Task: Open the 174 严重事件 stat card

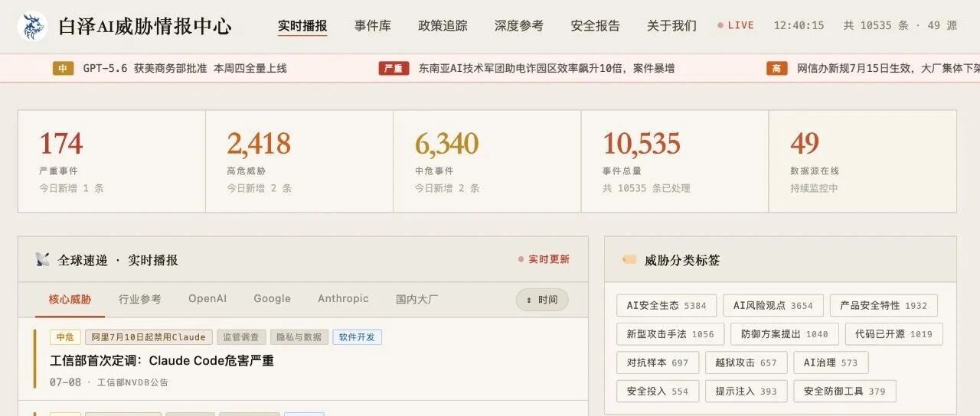Action: (x=112, y=161)
